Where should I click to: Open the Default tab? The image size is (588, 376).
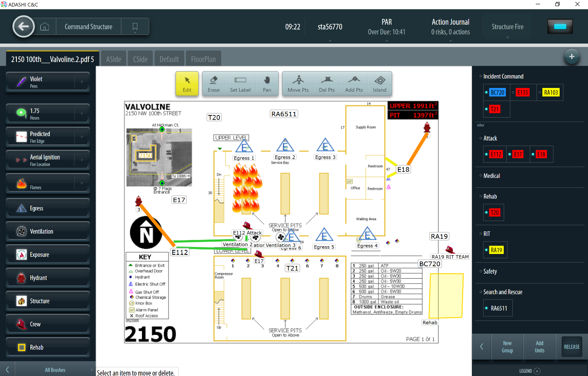click(169, 59)
